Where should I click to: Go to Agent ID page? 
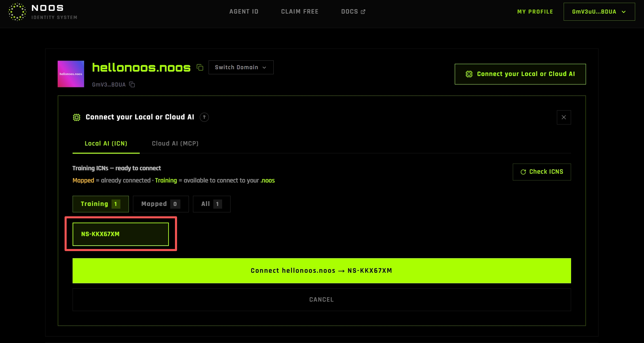[244, 12]
